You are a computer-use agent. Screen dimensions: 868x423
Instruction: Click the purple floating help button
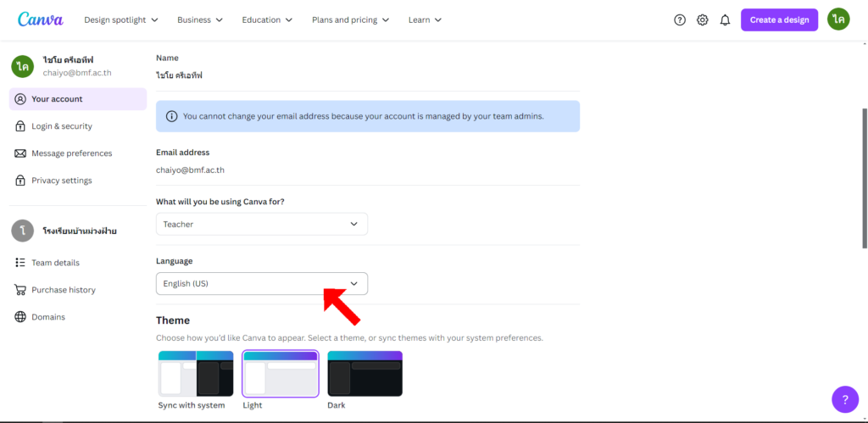coord(845,399)
